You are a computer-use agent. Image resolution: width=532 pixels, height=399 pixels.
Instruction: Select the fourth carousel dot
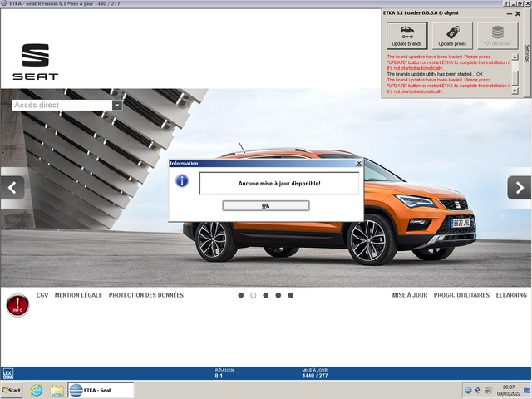point(278,295)
